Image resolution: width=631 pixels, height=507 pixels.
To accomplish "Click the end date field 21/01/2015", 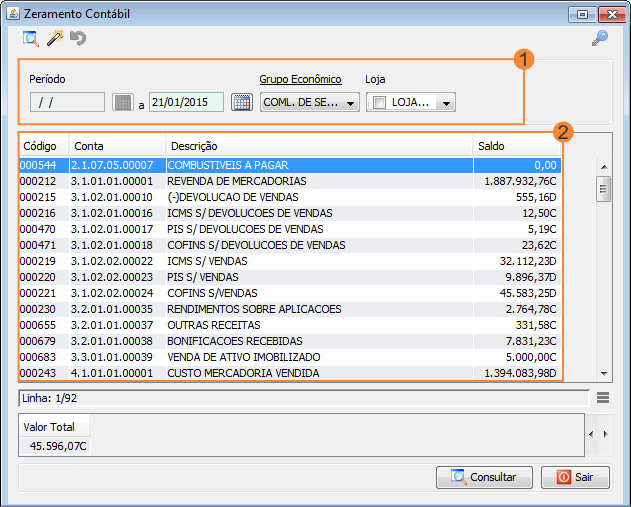I will click(186, 102).
